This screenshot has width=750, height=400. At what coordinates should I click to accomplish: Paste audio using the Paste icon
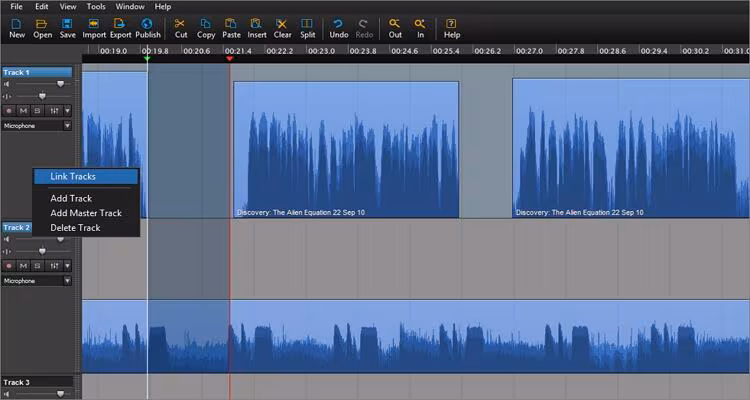click(231, 29)
